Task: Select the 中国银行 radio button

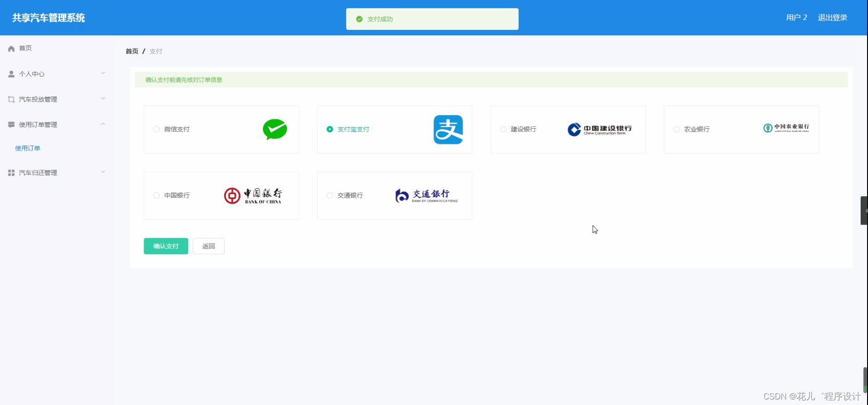Action: coord(156,196)
